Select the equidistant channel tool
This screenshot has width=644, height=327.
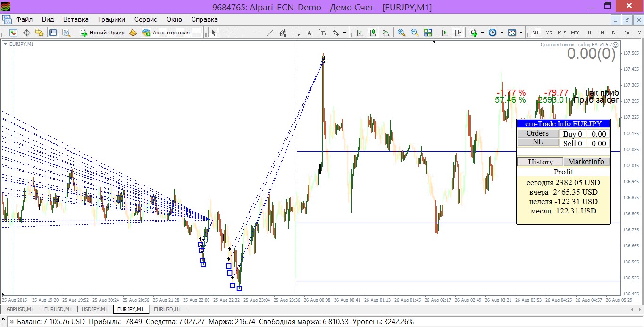tap(283, 33)
